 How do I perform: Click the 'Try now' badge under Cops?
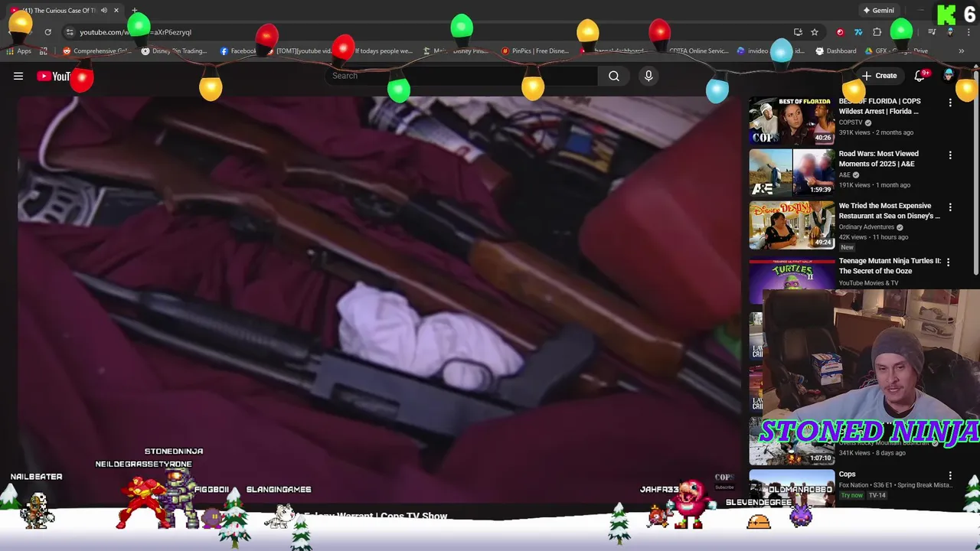[851, 495]
